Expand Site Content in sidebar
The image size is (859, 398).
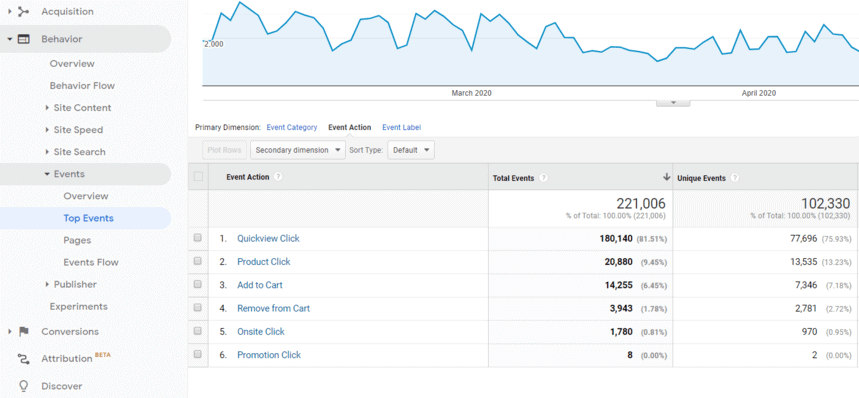coord(48,108)
